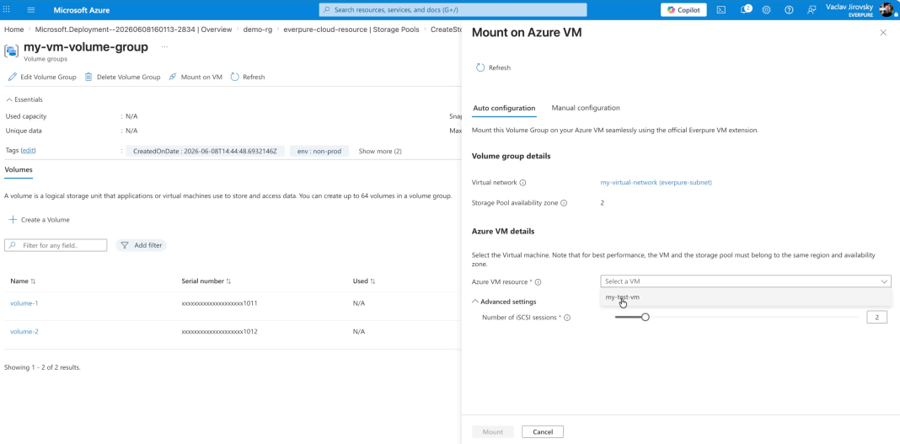Click the env : non-prod tag chip

(320, 151)
